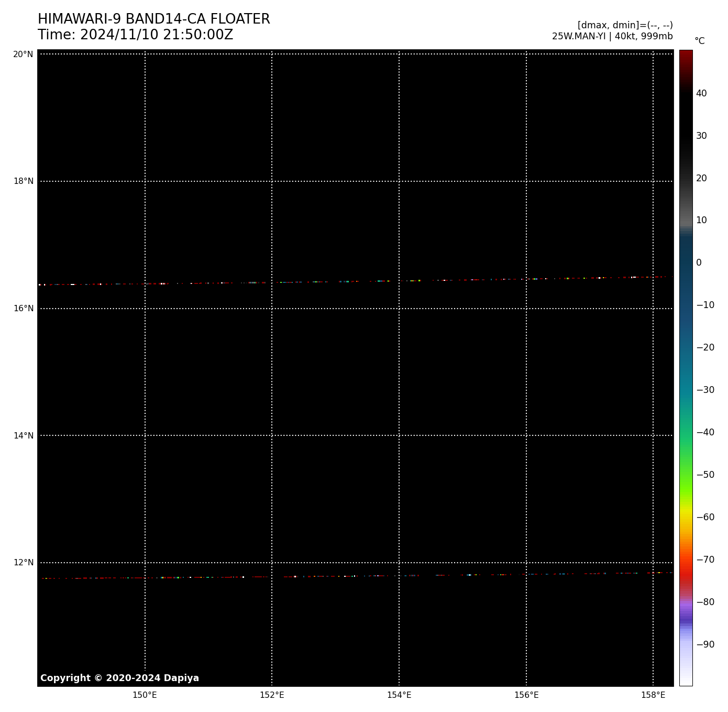728x712 pixels.
Task: Click the 12°N latitude axis label
Action: click(x=23, y=563)
